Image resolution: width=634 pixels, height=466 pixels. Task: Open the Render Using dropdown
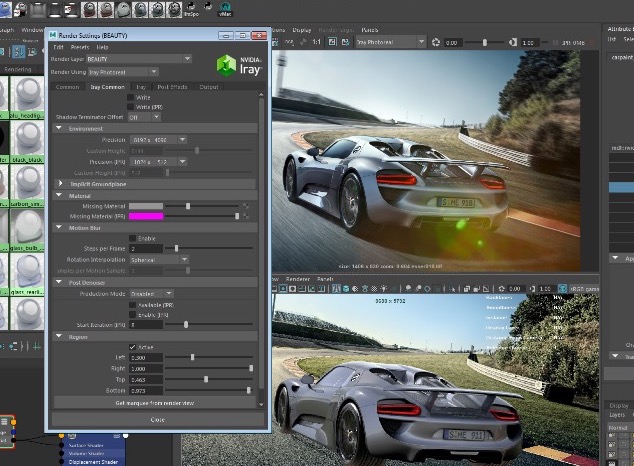click(x=126, y=72)
